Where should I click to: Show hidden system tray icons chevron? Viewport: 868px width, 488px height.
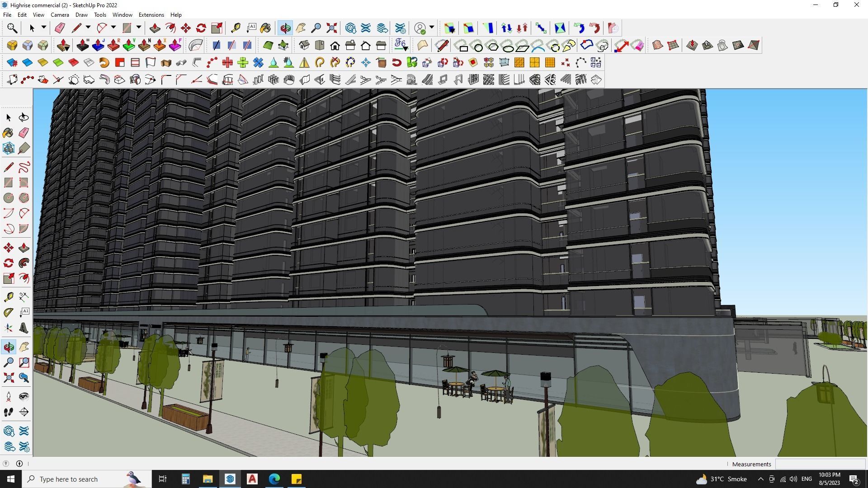click(760, 479)
